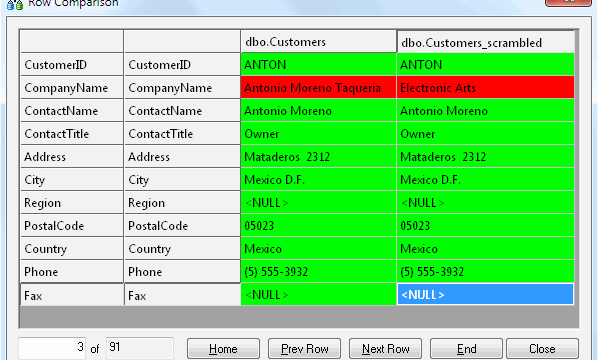Click 05023 in the scrambled column
Screen dimensions: 598x360
pyautogui.click(x=485, y=225)
